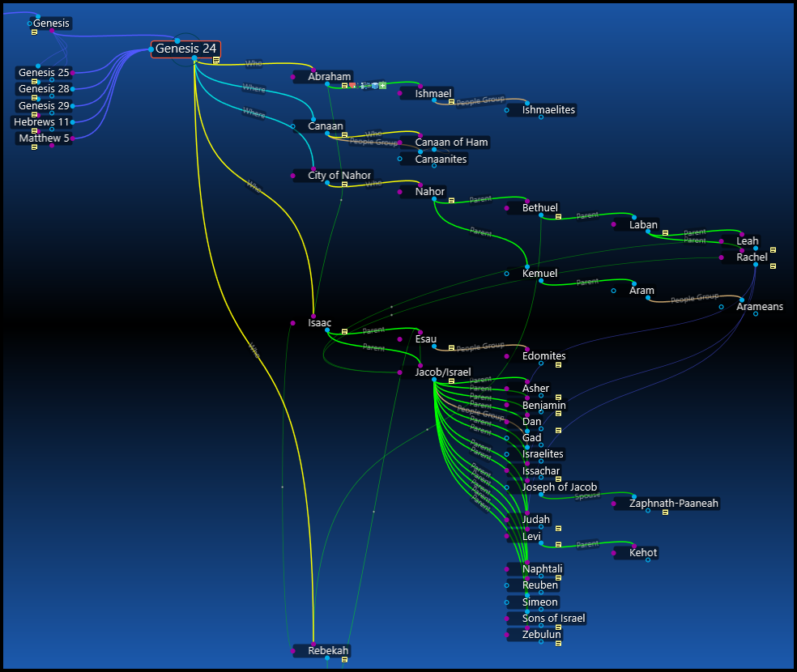Click the green plus icon near Abraham
The image size is (797, 672).
(x=382, y=86)
